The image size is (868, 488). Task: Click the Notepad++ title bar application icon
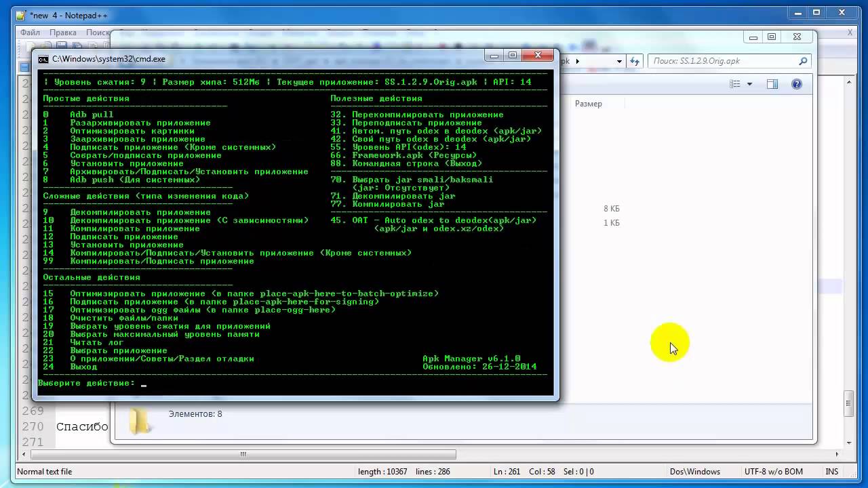coord(22,15)
